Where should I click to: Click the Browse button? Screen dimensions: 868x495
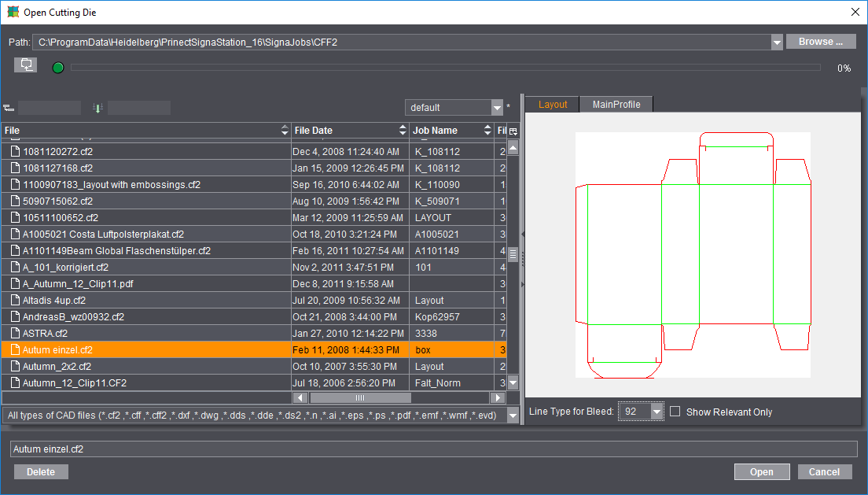[x=821, y=42]
